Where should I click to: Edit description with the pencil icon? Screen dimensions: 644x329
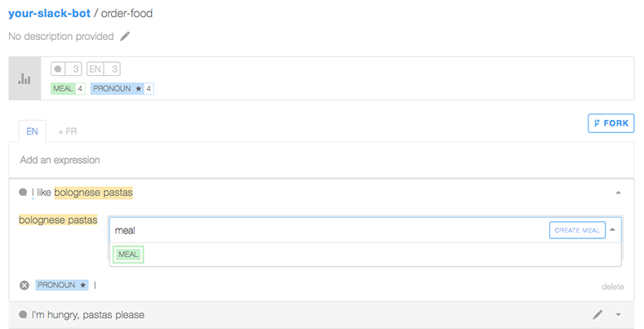pyautogui.click(x=125, y=36)
